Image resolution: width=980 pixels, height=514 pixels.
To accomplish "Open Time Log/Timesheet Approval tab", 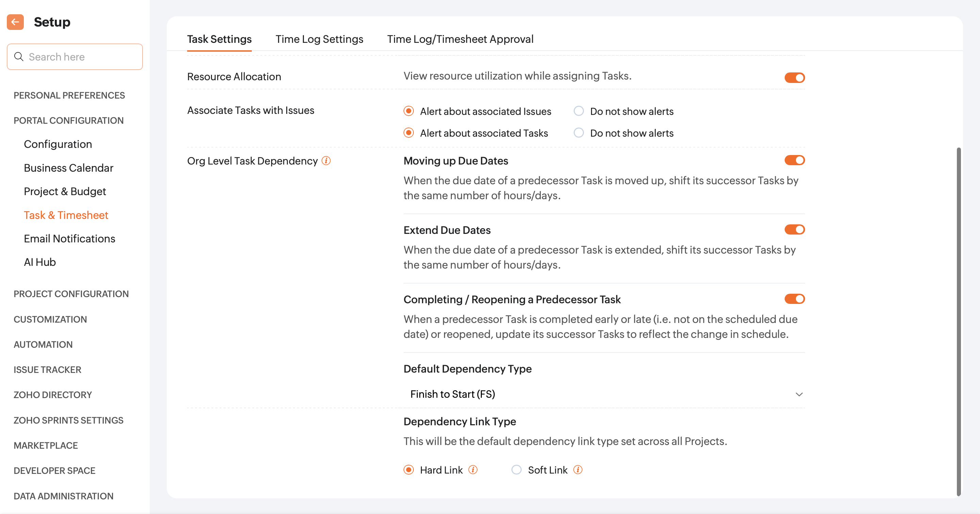I will click(460, 39).
